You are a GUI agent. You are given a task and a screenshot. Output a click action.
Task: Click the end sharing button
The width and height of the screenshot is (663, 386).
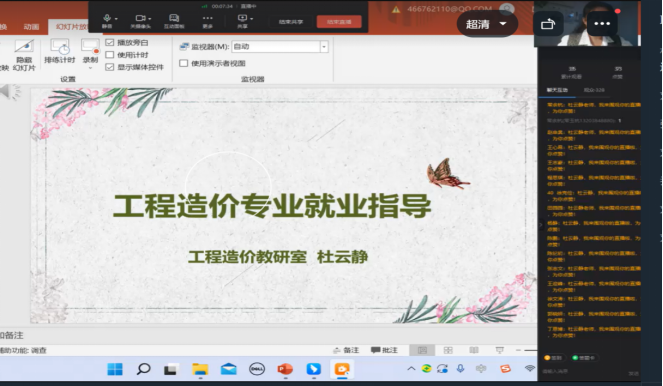(291, 22)
